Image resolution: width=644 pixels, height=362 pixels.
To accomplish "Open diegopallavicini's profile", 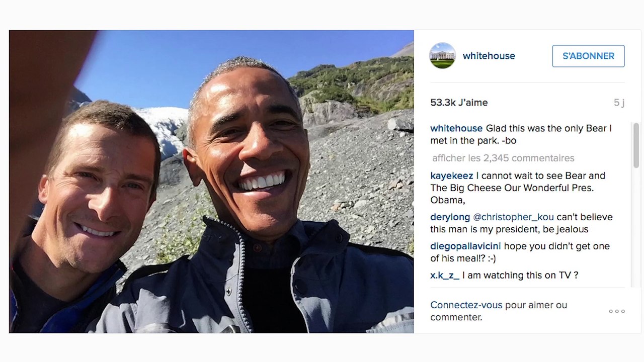I will coord(465,246).
